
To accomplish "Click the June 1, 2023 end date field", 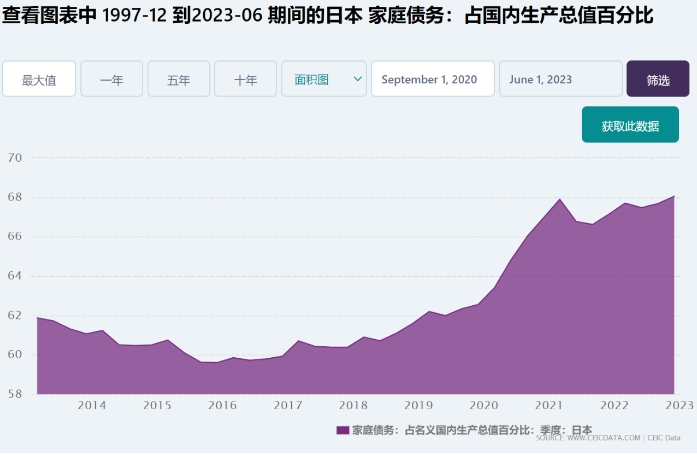I will coord(560,79).
